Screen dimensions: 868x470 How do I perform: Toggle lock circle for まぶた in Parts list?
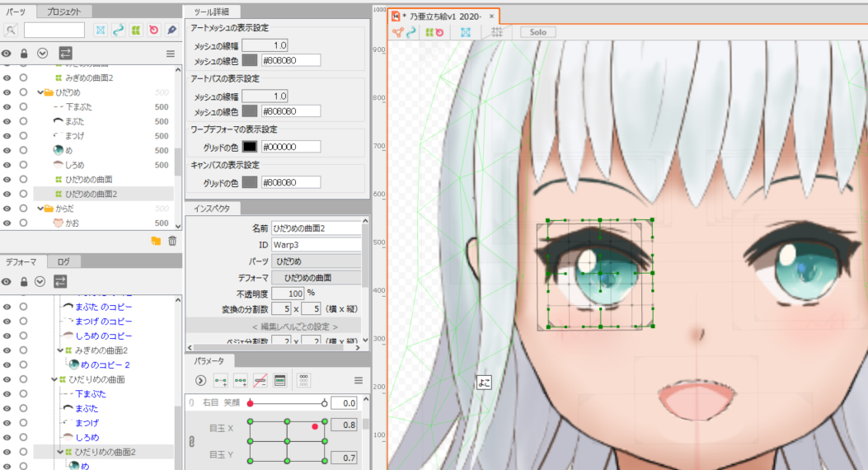click(x=23, y=121)
